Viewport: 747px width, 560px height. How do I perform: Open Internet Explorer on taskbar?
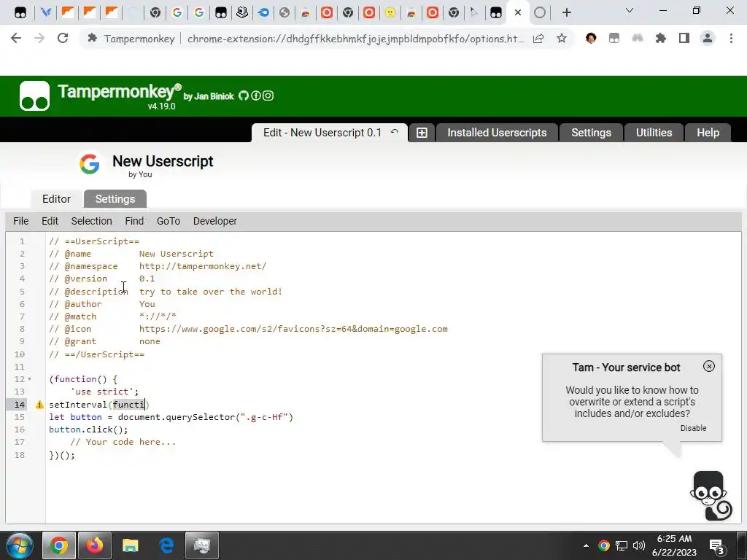click(166, 545)
